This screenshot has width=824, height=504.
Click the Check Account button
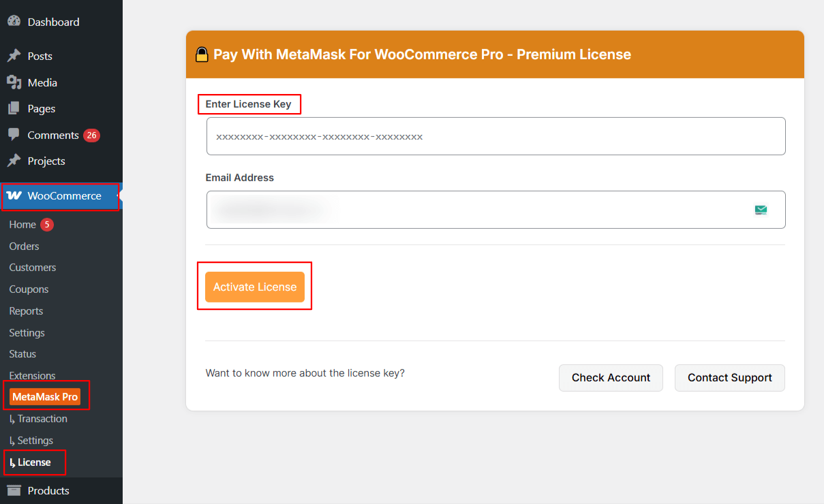611,378
